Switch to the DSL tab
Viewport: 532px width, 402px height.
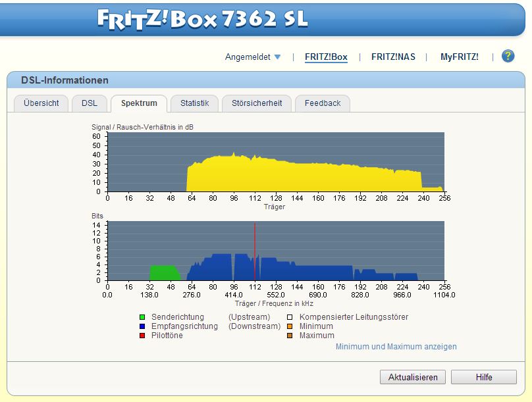pos(90,103)
